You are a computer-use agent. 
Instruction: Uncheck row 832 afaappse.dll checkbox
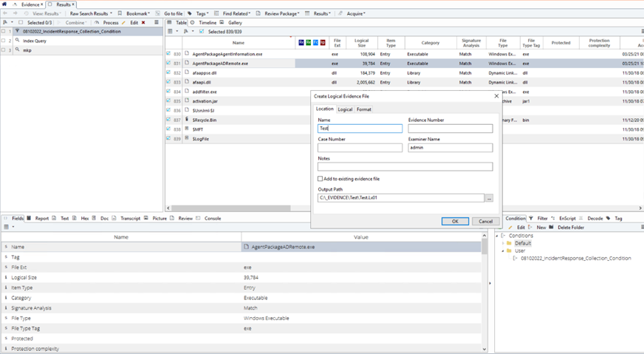click(168, 72)
